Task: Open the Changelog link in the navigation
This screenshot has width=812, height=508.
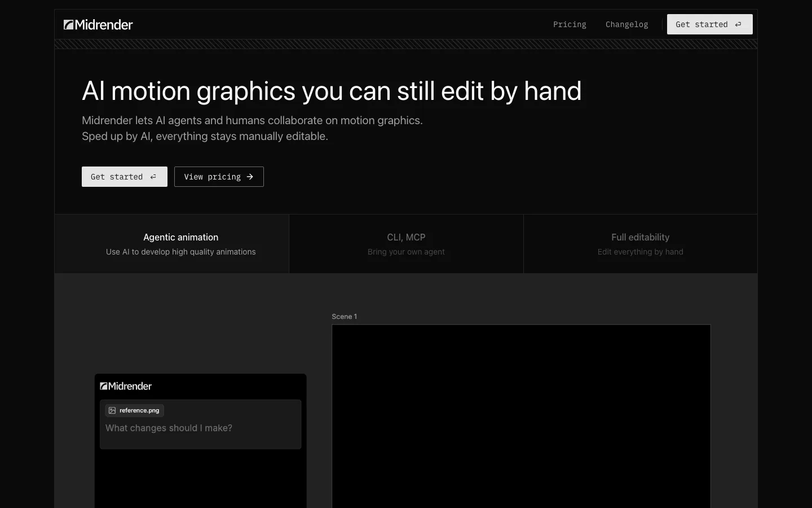Action: pyautogui.click(x=626, y=24)
